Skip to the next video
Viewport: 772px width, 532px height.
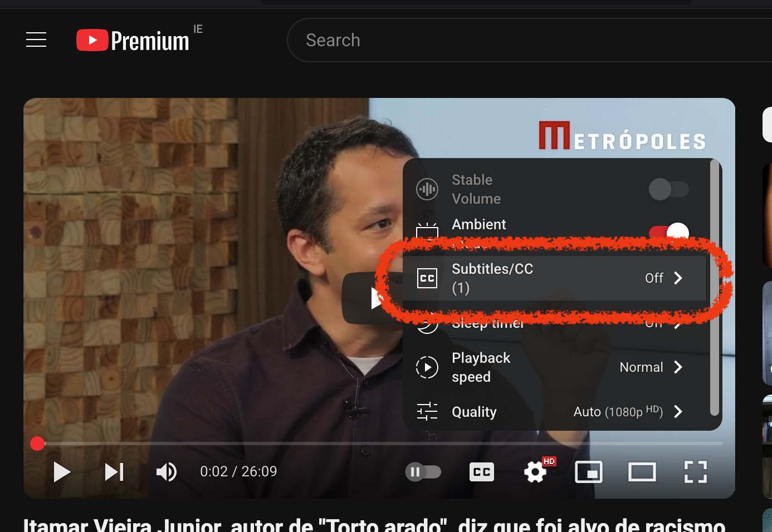114,471
